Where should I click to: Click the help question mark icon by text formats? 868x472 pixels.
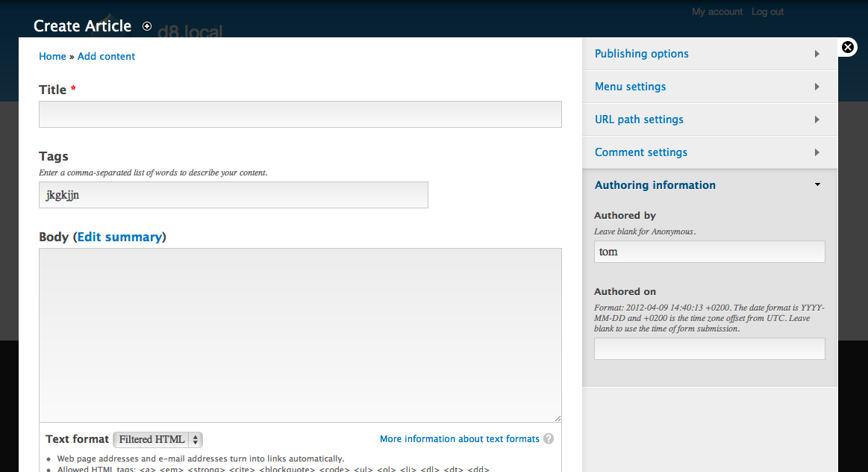(549, 438)
